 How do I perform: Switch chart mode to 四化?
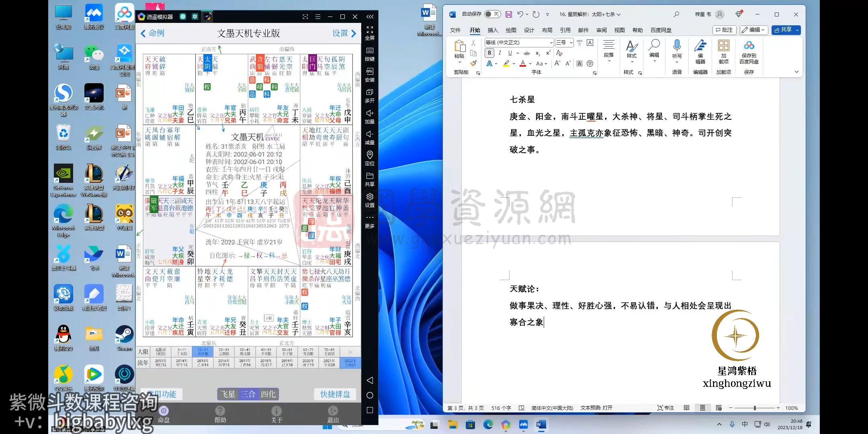pos(268,394)
